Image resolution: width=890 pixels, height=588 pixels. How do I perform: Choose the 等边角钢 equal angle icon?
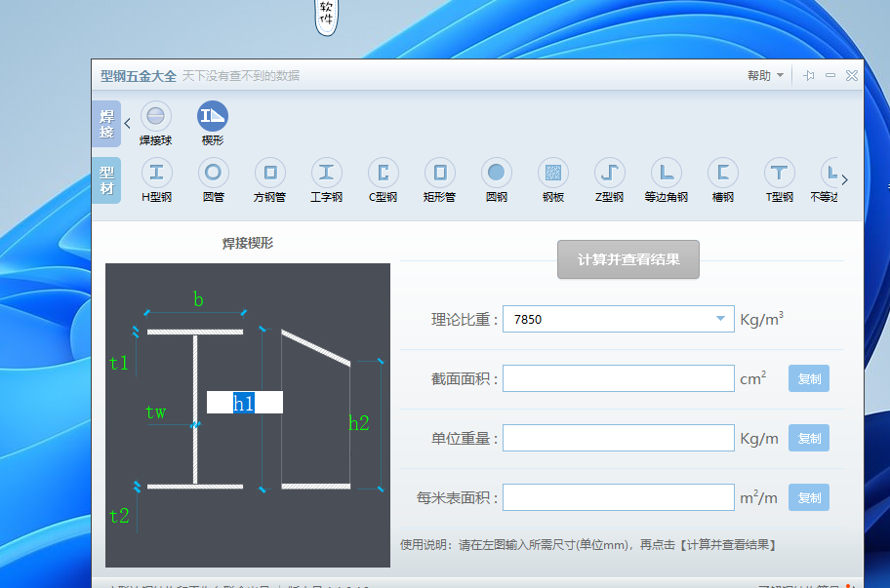coord(667,173)
